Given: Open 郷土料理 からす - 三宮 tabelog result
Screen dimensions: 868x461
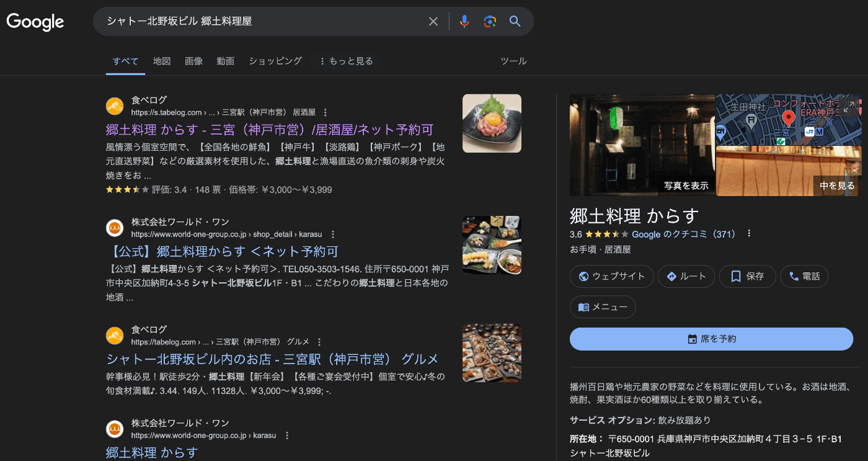Looking at the screenshot, I should coord(270,130).
